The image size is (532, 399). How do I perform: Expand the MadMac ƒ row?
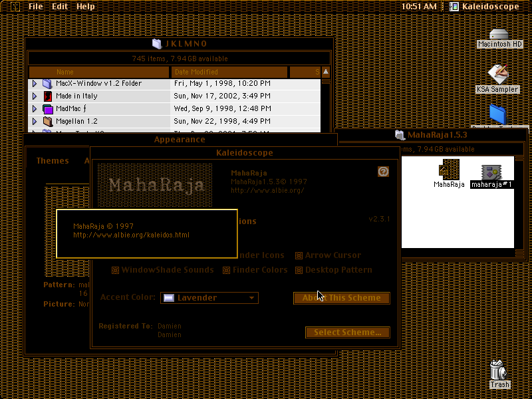coord(35,108)
